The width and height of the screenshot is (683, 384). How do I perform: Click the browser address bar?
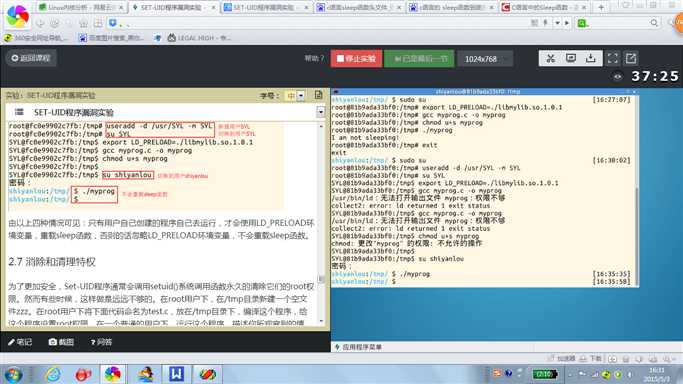(322, 23)
